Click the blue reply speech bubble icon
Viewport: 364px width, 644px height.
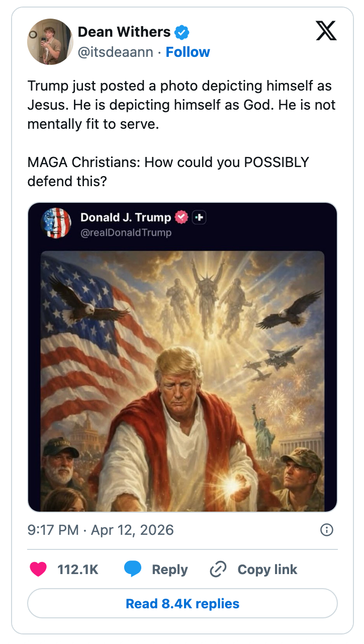[x=132, y=570]
